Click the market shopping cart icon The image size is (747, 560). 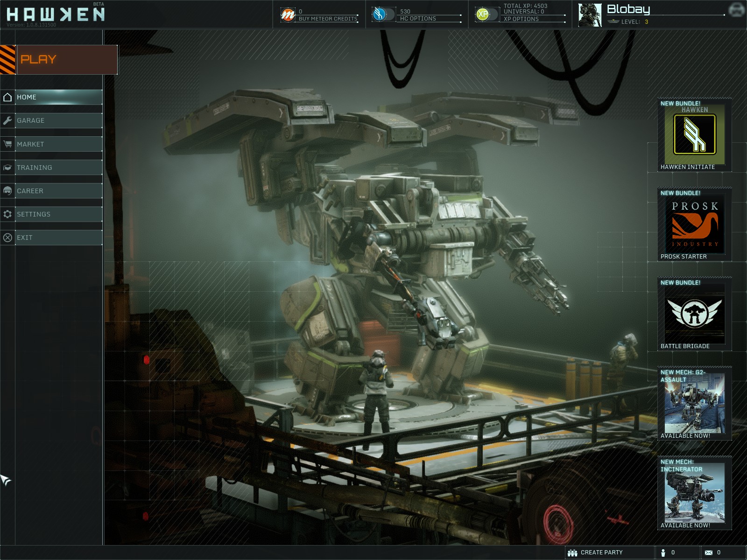tap(7, 144)
